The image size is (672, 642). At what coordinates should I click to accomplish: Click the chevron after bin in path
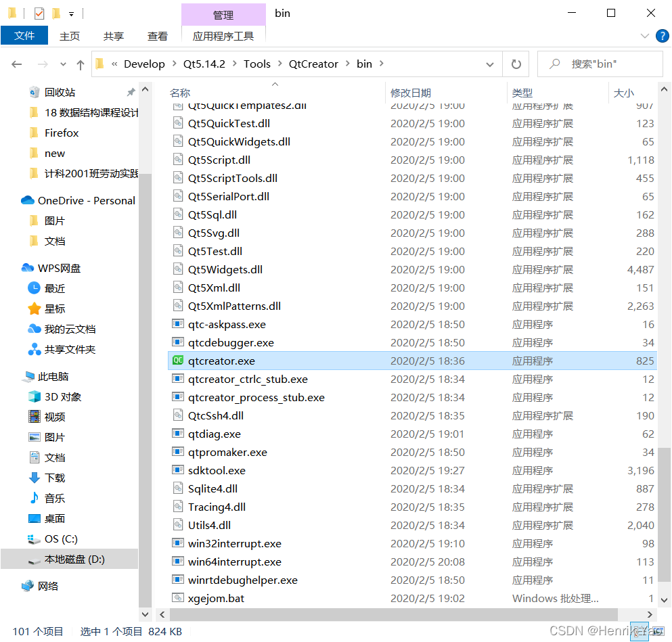(x=381, y=64)
